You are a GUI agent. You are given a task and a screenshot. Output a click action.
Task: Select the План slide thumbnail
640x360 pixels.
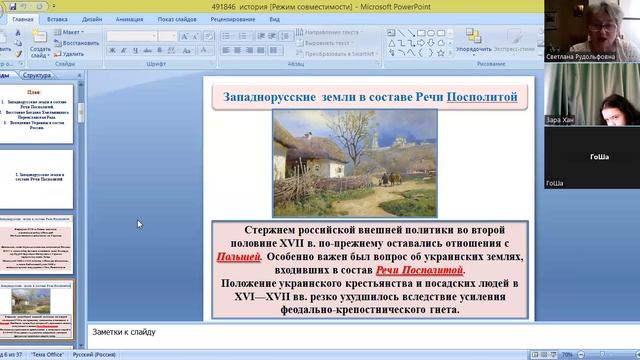click(x=36, y=113)
